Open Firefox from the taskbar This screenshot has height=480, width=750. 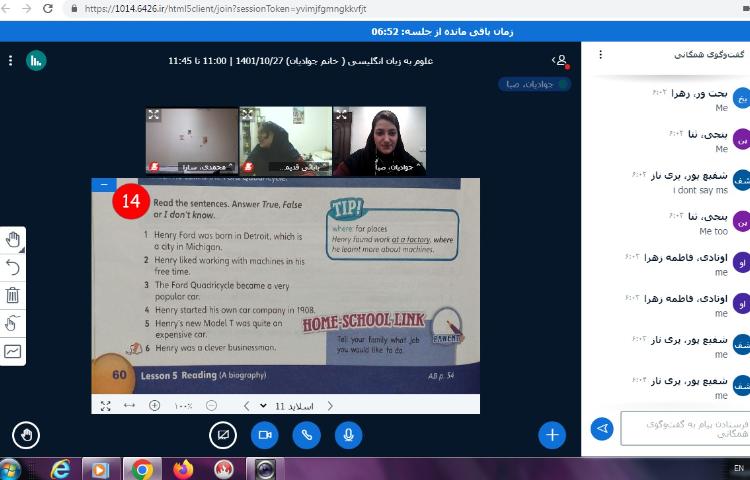tap(183, 469)
